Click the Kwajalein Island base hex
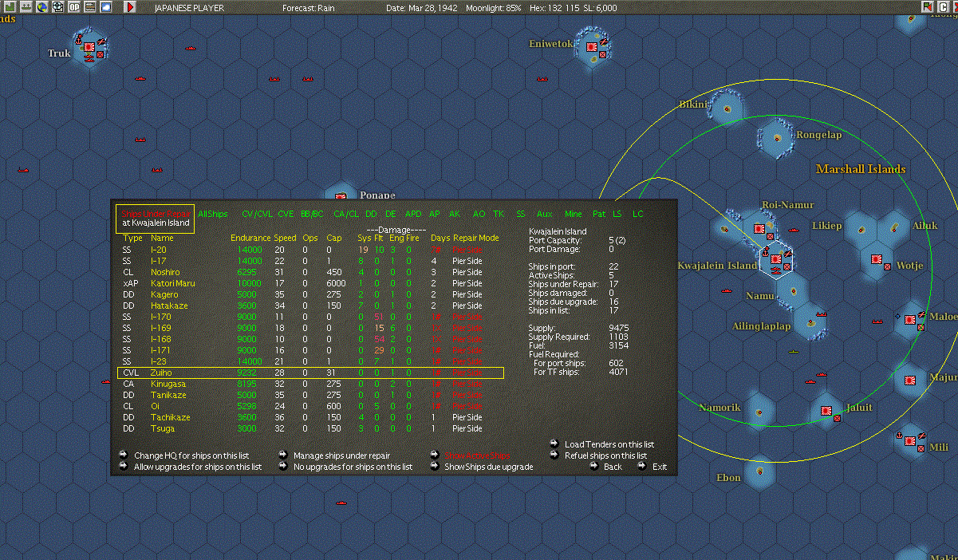Image resolution: width=958 pixels, height=560 pixels. tap(776, 258)
